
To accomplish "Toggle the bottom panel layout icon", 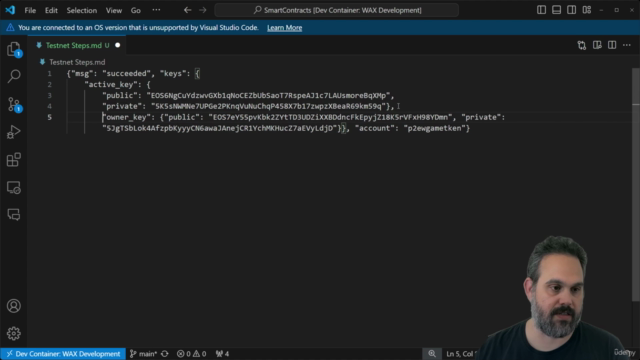I will tap(556, 10).
